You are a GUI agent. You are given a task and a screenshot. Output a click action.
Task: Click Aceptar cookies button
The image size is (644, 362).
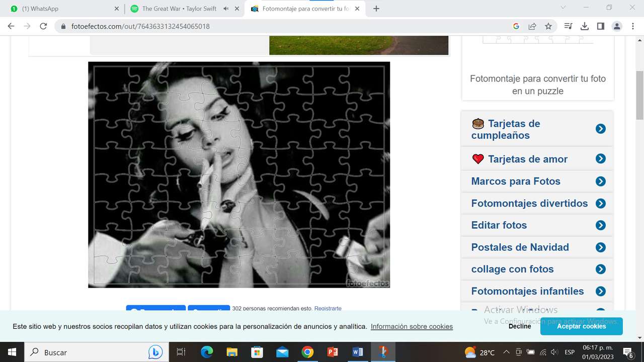(581, 326)
